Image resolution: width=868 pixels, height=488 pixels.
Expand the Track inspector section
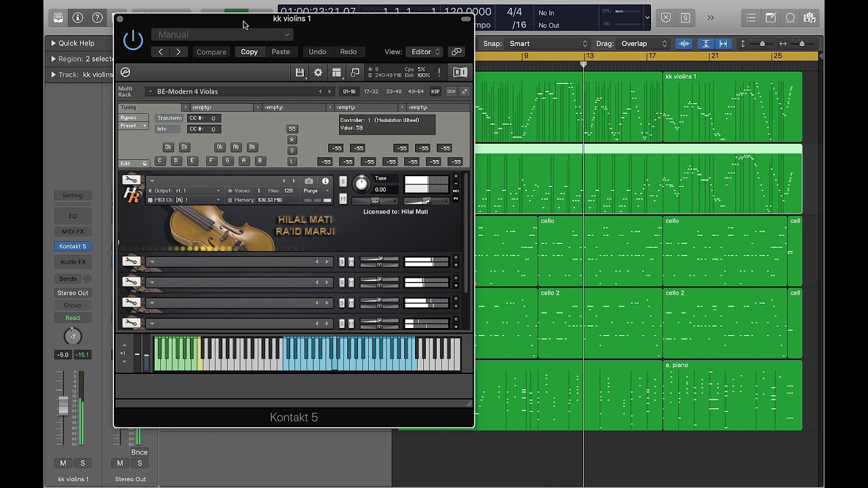point(54,75)
